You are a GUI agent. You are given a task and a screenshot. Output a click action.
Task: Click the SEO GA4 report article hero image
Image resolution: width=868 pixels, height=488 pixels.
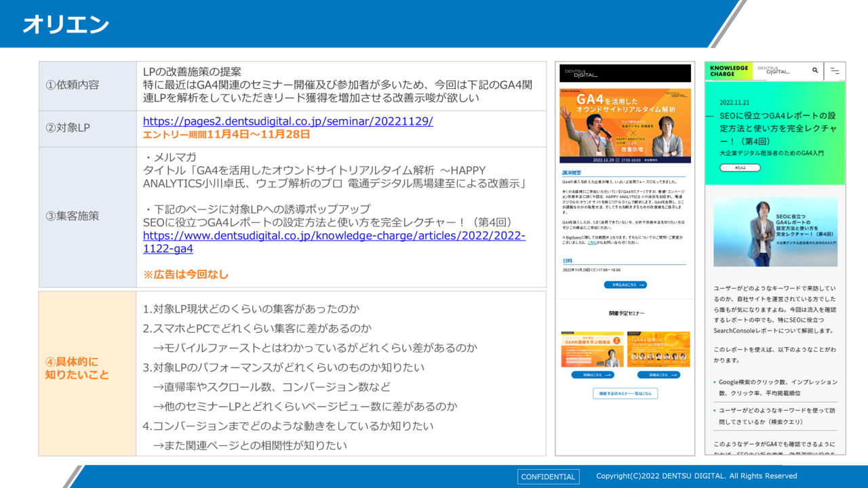point(775,232)
